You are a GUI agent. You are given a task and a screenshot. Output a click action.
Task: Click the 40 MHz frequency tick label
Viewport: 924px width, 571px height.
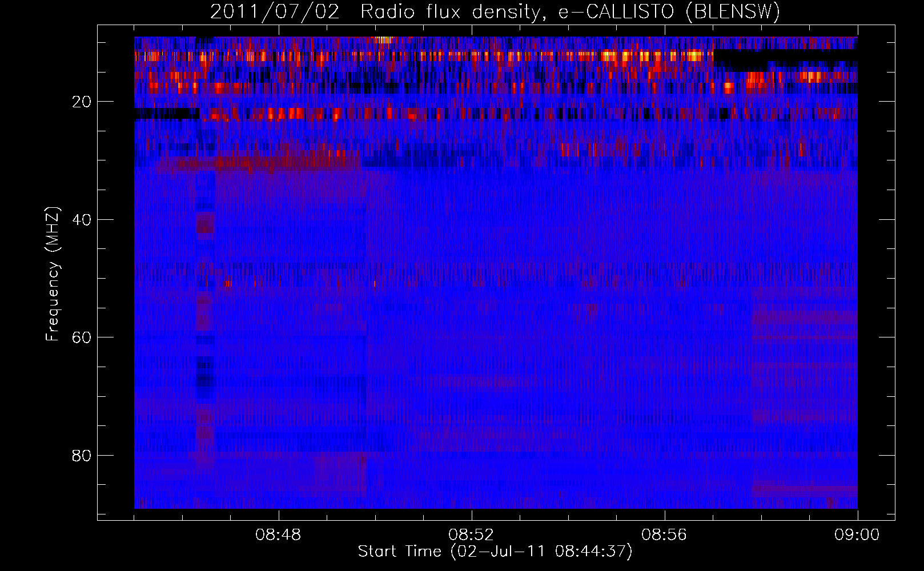(82, 220)
